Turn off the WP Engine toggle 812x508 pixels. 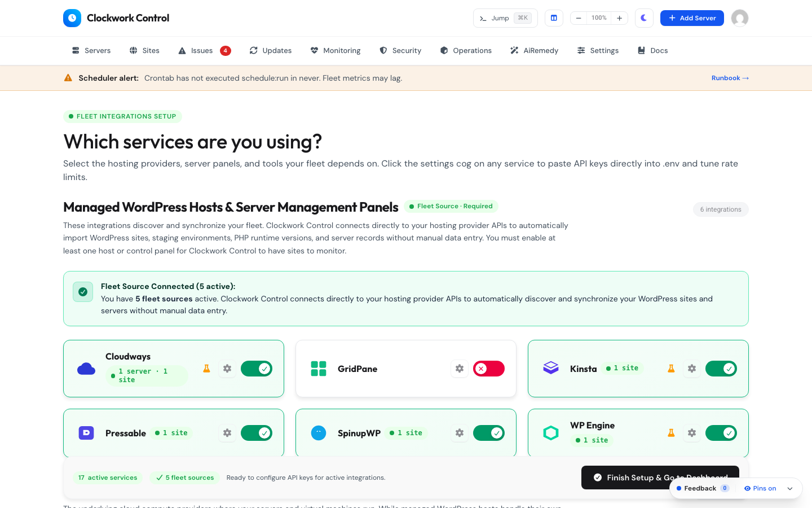[721, 433]
